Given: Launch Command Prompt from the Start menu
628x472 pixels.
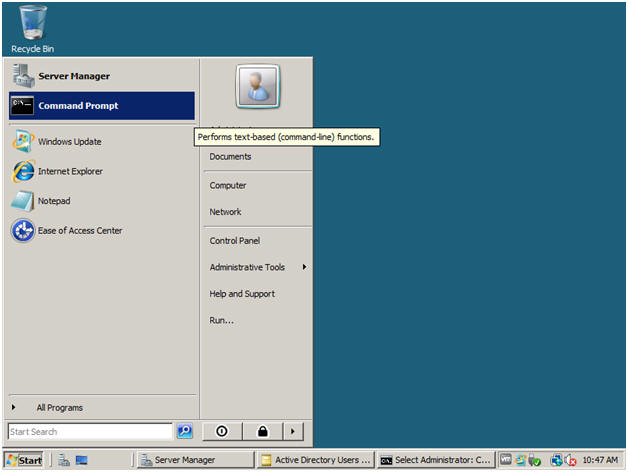Looking at the screenshot, I should [102, 106].
